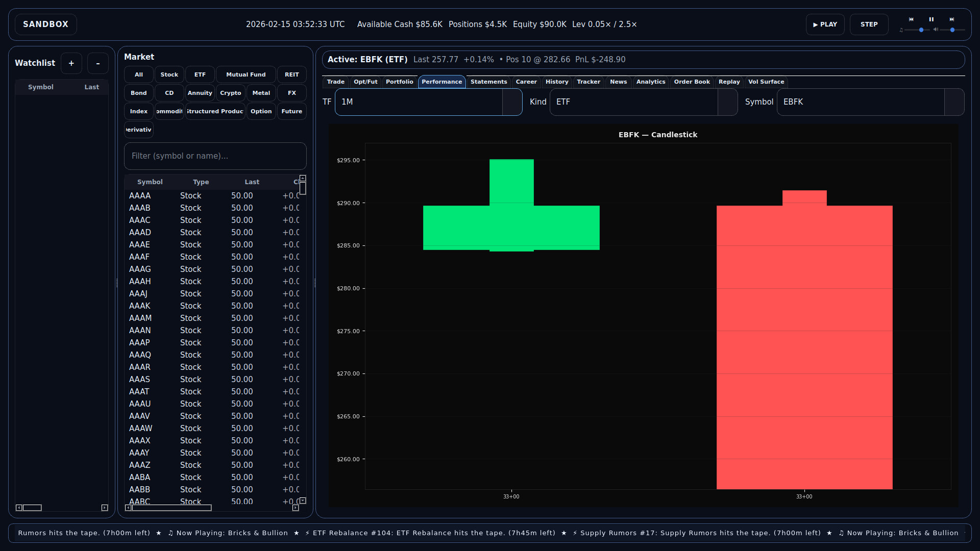Click the music note icon near the sliders
This screenshot has width=980, height=551.
901,30
